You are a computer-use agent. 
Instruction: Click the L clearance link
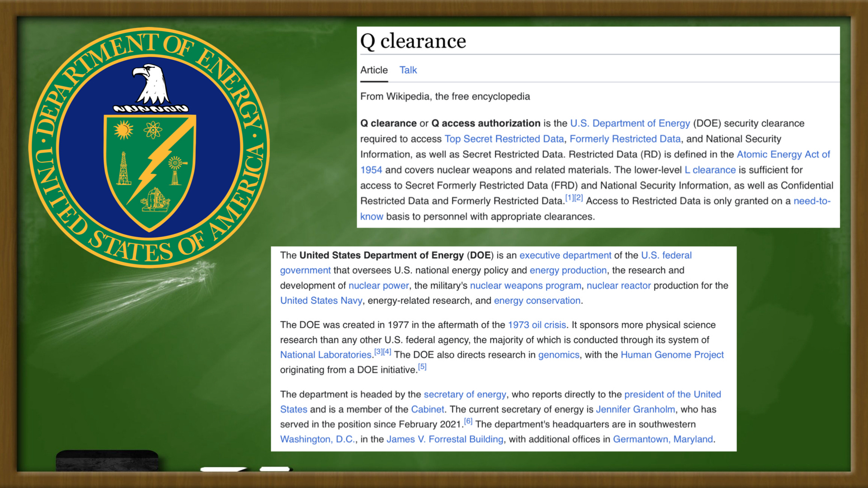tap(710, 170)
